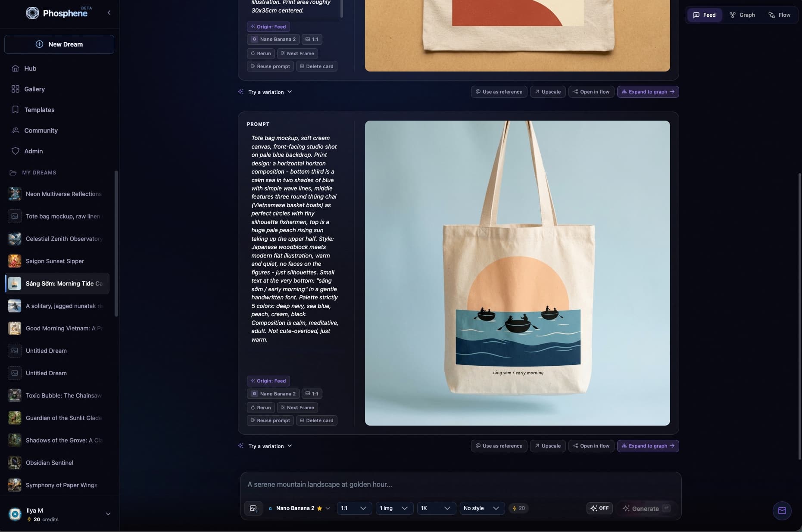Rerun the horizon tote bag prompt

click(x=261, y=408)
